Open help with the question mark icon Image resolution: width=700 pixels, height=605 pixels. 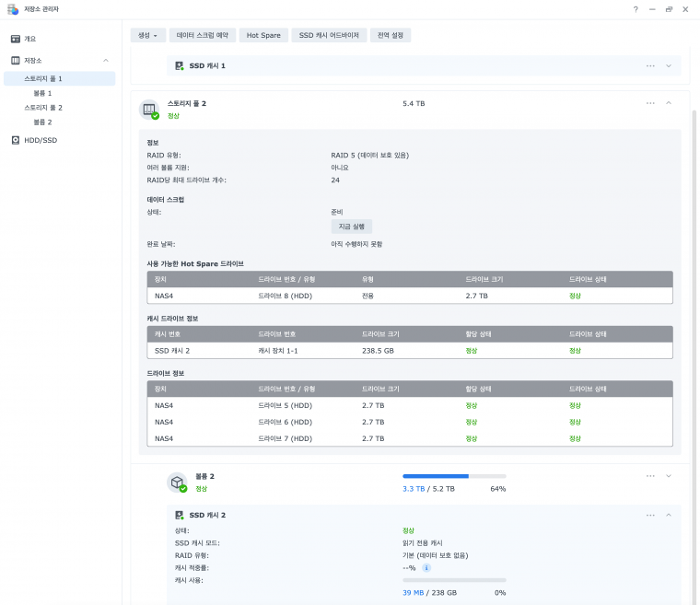[636, 9]
